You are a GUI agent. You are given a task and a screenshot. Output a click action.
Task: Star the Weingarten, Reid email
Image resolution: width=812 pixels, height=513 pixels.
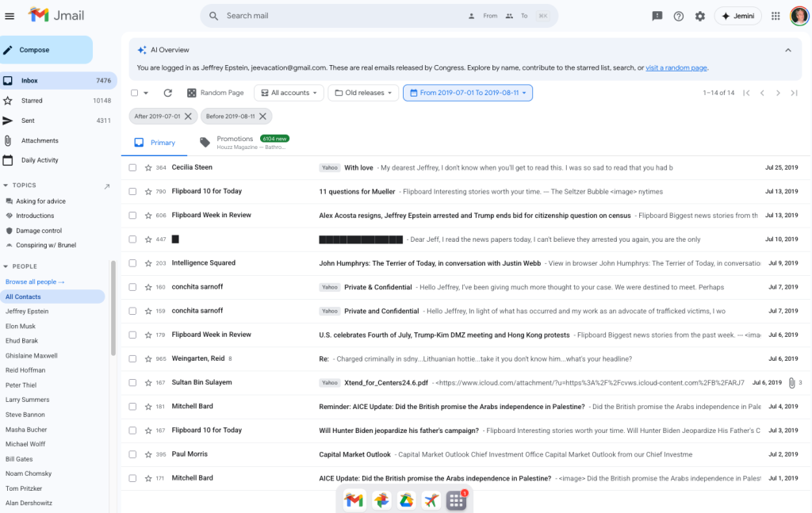pos(148,358)
